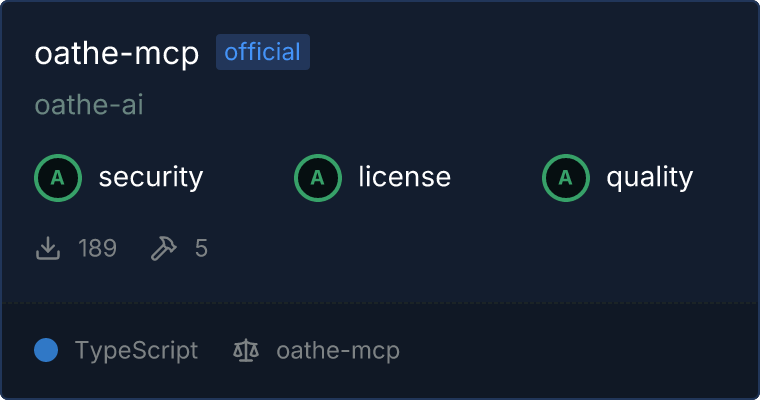Click the license label text

coord(405,176)
